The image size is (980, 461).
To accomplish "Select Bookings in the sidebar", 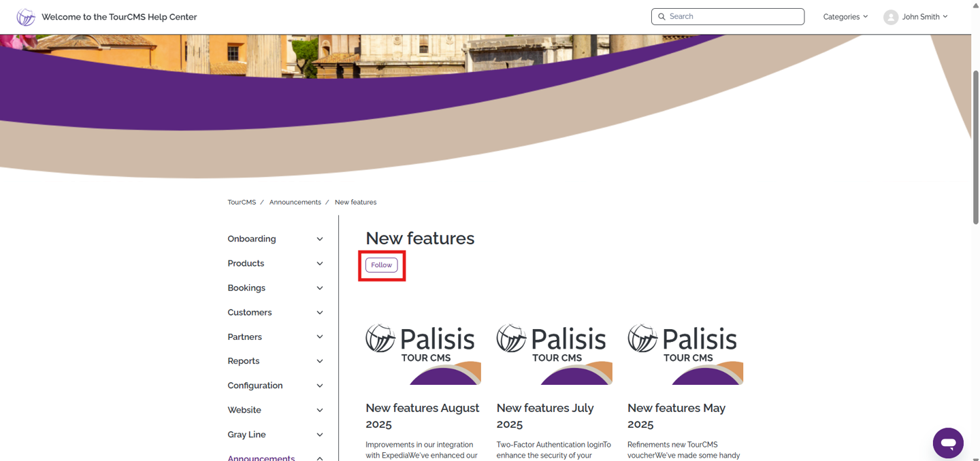I will click(x=246, y=288).
